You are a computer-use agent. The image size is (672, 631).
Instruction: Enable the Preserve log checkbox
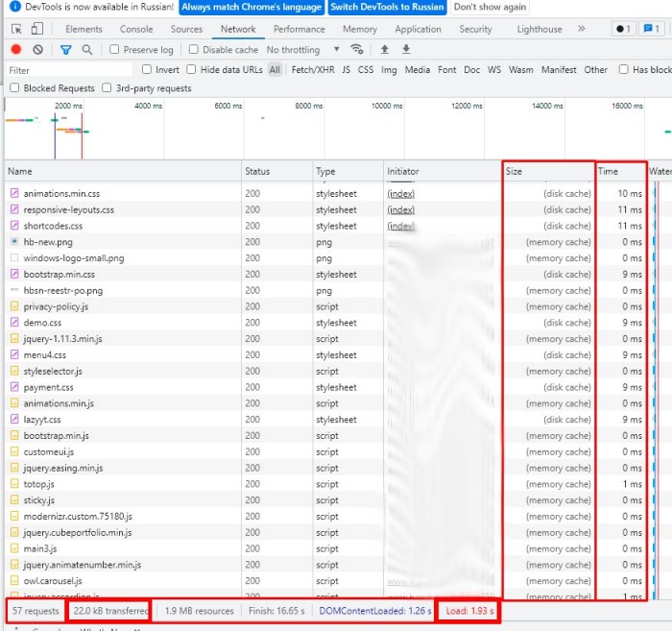[114, 49]
